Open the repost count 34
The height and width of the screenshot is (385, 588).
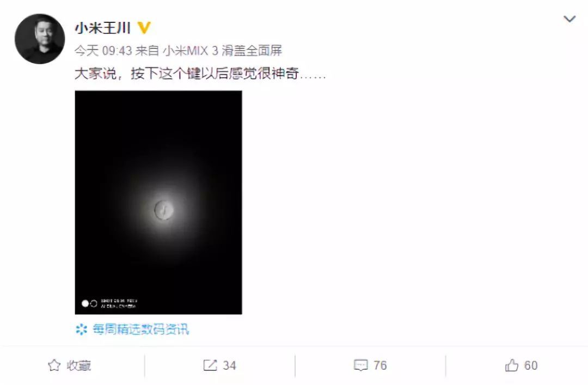point(230,365)
